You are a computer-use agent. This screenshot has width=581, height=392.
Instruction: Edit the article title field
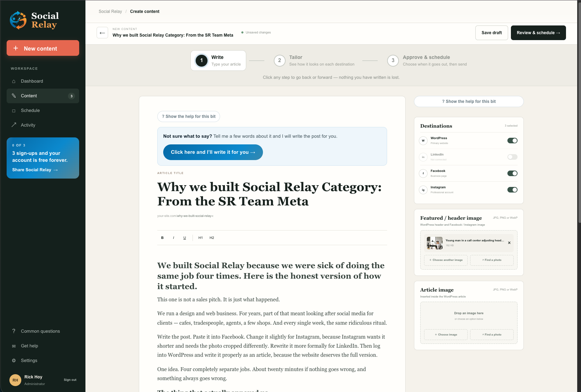tap(272, 194)
